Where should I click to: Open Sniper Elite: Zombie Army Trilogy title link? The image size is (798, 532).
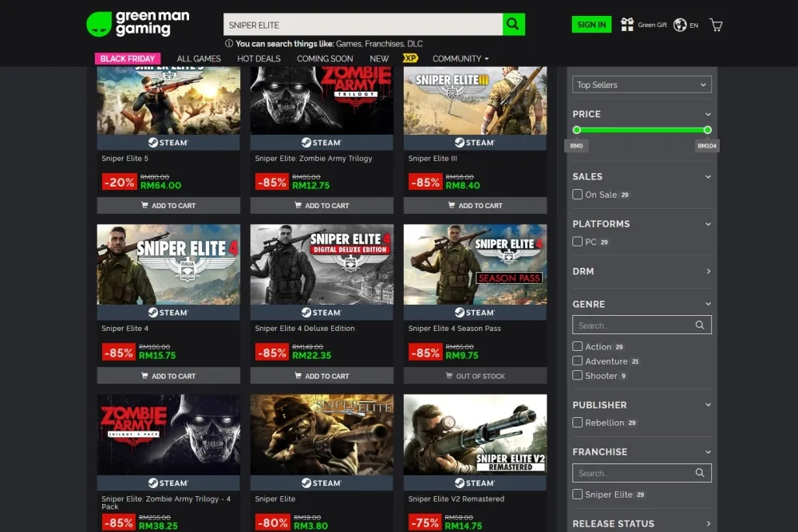point(314,158)
